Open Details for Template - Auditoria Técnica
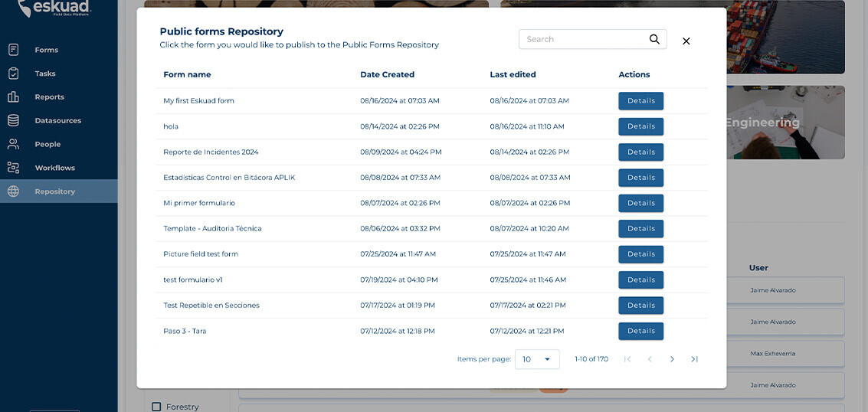Screen dimensions: 868x412 pyautogui.click(x=641, y=228)
